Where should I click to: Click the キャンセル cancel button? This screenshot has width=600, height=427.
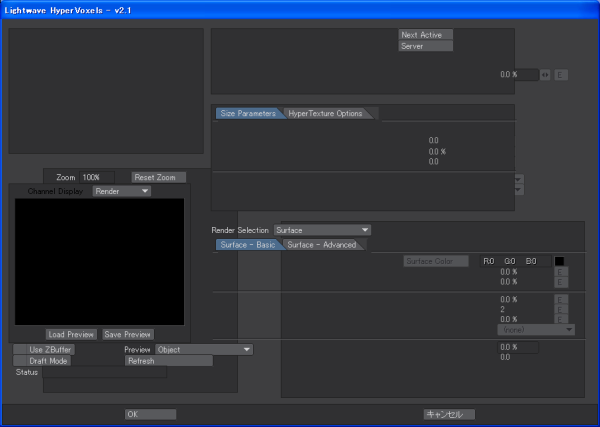click(449, 414)
